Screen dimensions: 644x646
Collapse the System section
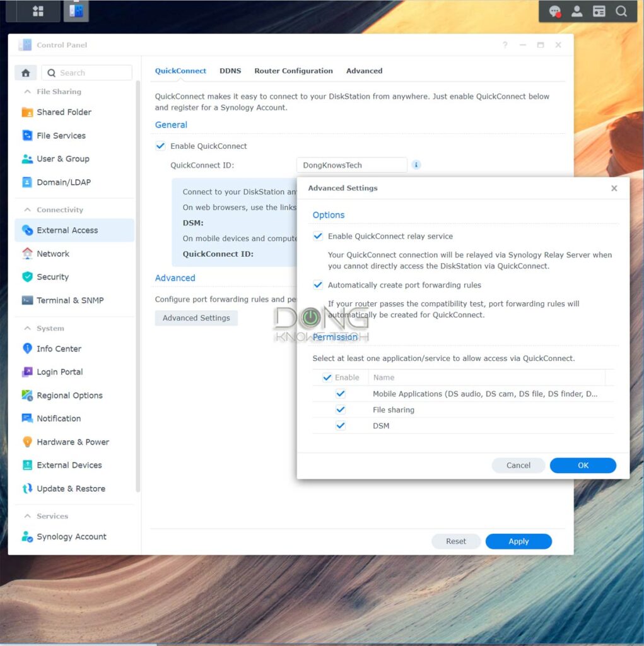point(28,328)
